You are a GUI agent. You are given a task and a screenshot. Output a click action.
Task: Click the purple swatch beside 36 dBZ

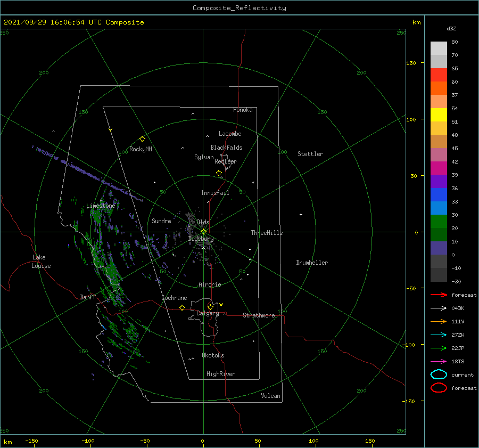pyautogui.click(x=439, y=181)
